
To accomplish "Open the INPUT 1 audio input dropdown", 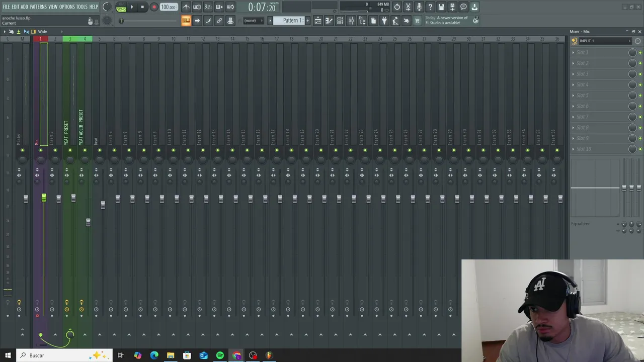I will click(604, 41).
